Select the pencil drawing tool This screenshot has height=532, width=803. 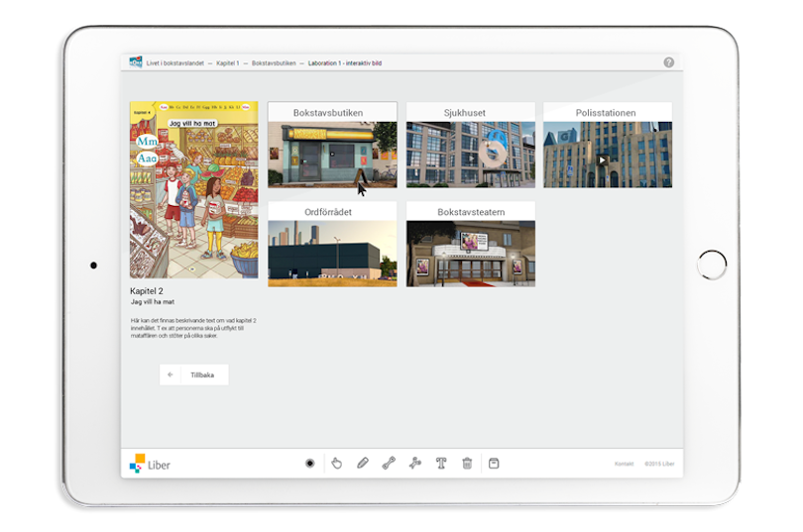(x=363, y=463)
